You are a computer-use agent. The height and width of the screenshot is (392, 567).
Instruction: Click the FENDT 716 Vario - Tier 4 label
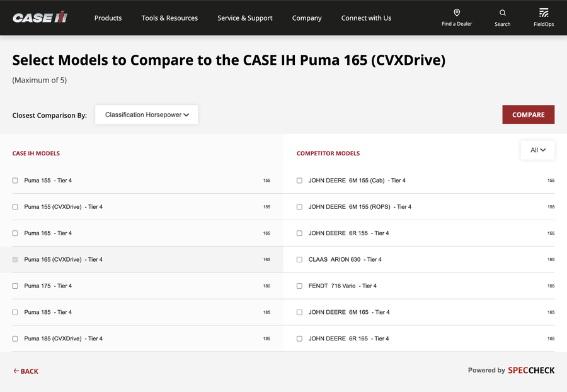click(x=342, y=286)
